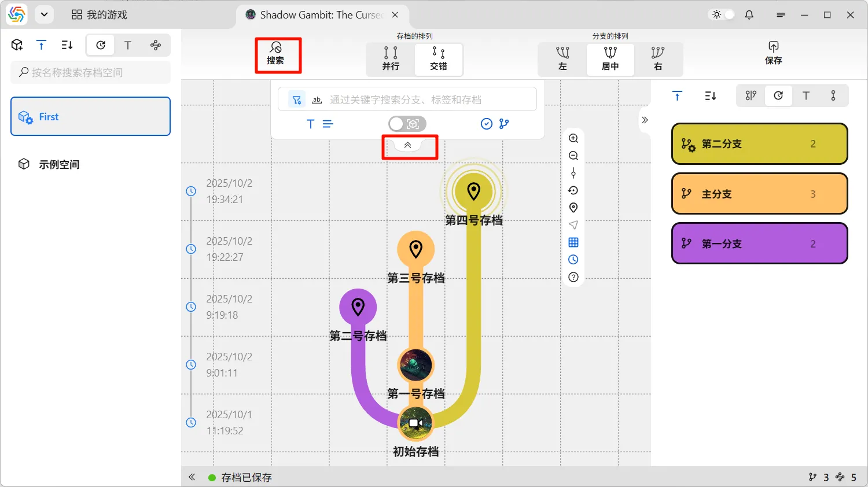Viewport: 868px width, 487px height.
Task: Toggle the light/dark theme switch
Action: [x=723, y=15]
